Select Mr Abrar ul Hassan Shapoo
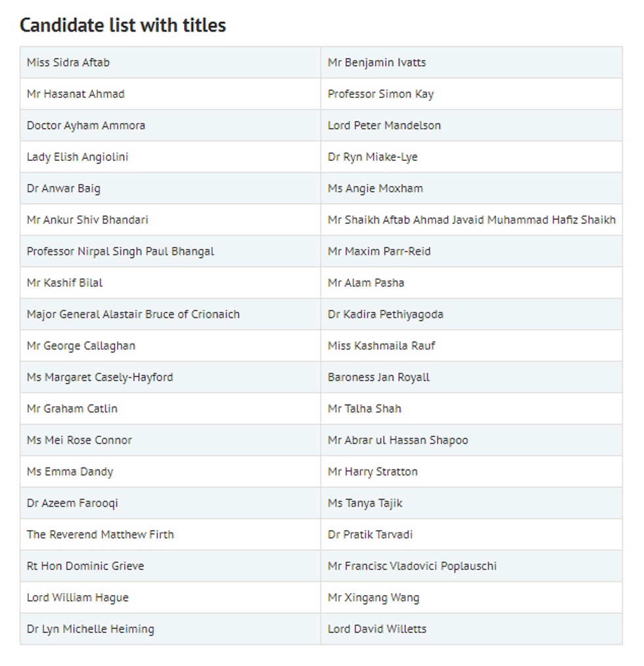644x666 pixels. point(398,440)
